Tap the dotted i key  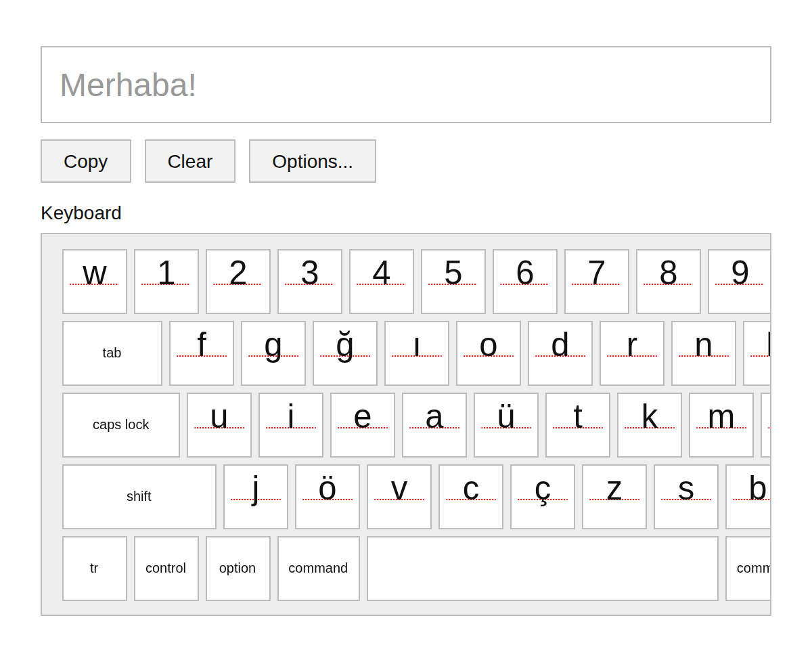[x=291, y=425]
